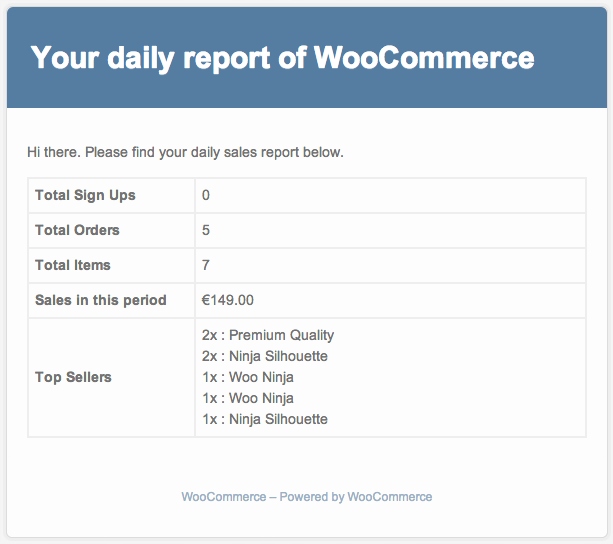Select the "Top Sellers" row label
Image resolution: width=613 pixels, height=544 pixels.
(x=73, y=377)
